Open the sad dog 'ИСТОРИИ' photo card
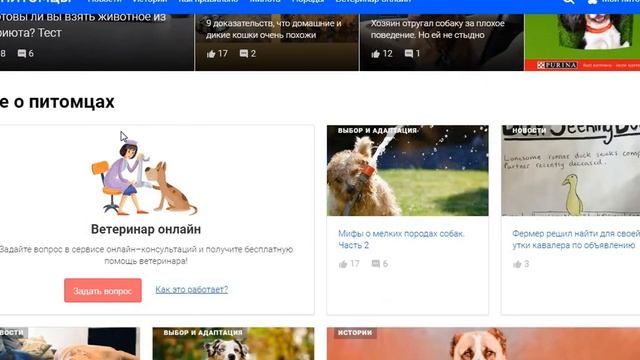Image resolution: width=640 pixels, height=360 pixels. click(x=483, y=344)
